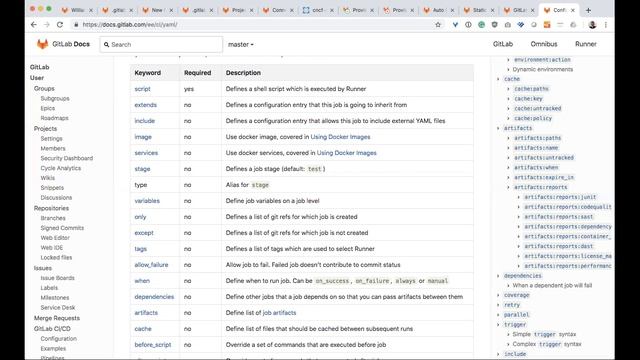Expand artifacts:reports arrow in outline
Screen dimensions: 640x360
click(508, 187)
